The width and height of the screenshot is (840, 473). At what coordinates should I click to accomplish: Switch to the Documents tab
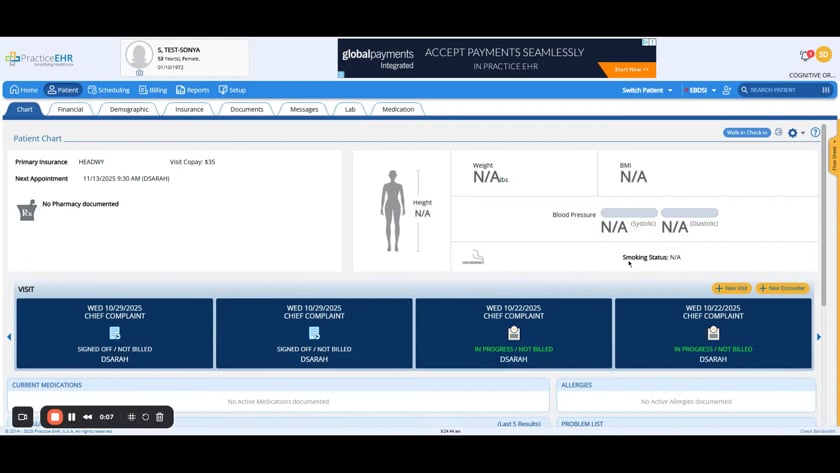pyautogui.click(x=246, y=109)
